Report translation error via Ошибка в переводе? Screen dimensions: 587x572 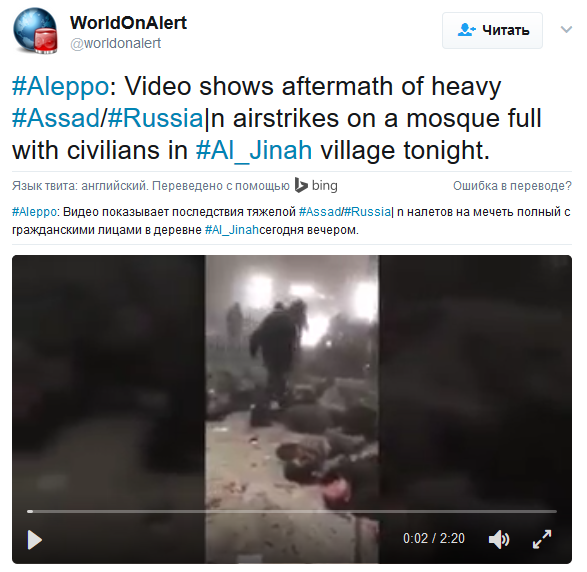tap(512, 186)
